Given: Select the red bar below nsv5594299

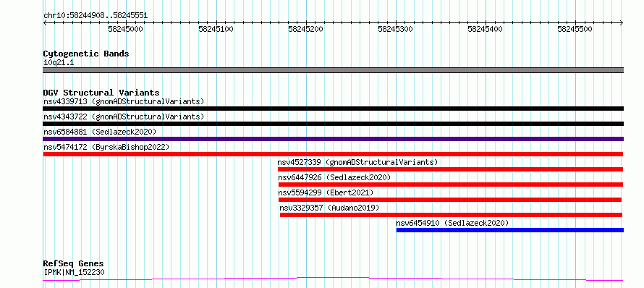Looking at the screenshot, I should 450,200.
